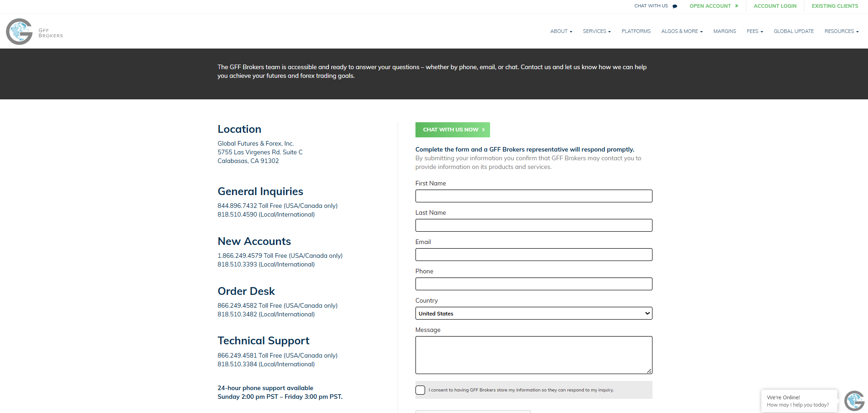The height and width of the screenshot is (413, 868).
Task: Open the Fees dropdown menu
Action: (755, 32)
